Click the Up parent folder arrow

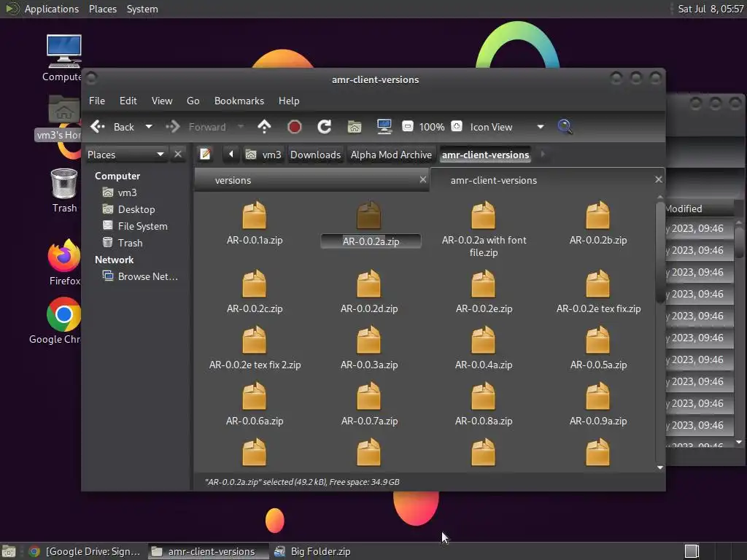pyautogui.click(x=264, y=127)
